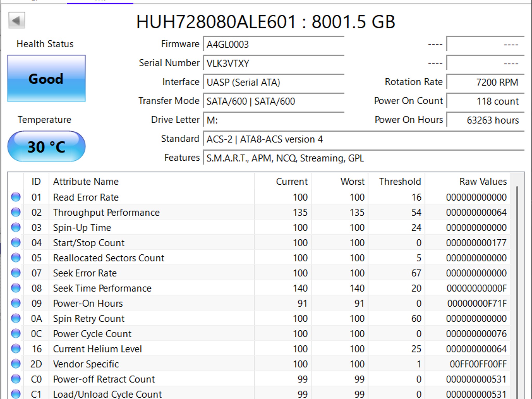532x399 pixels.
Task: Click the status icon for Throughput Performance
Action: coord(16,212)
